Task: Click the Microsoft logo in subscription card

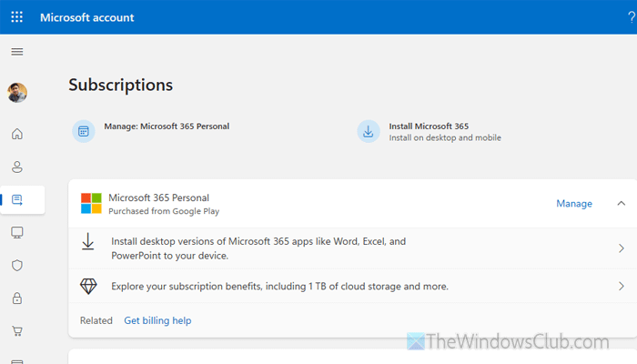Action: coord(91,203)
